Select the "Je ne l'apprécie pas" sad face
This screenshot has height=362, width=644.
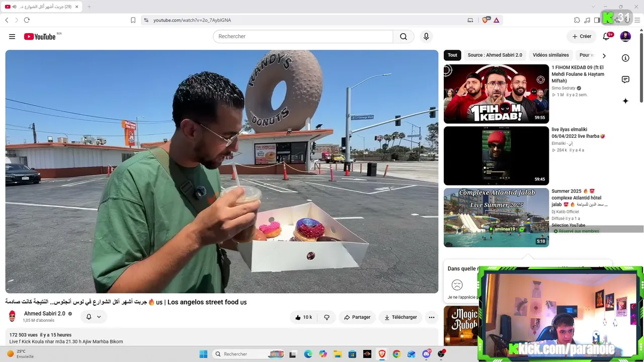coord(457,285)
